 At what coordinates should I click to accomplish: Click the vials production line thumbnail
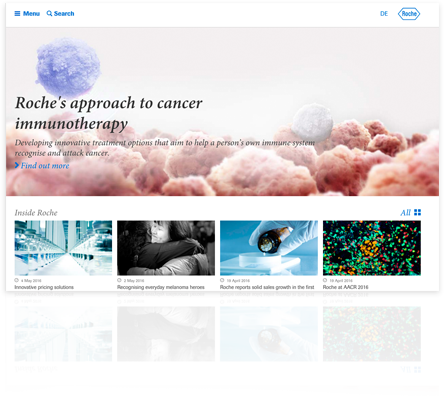pyautogui.click(x=63, y=248)
